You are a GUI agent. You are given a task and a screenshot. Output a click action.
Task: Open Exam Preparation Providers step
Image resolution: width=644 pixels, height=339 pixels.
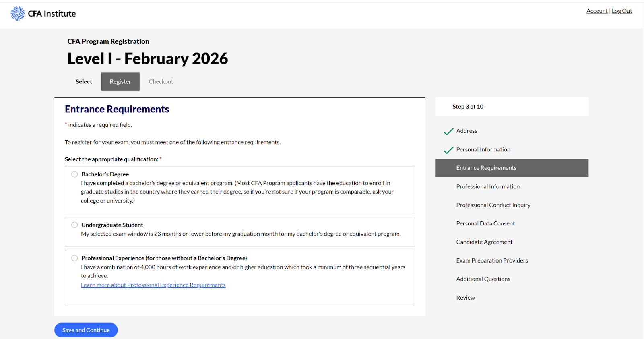tap(492, 260)
